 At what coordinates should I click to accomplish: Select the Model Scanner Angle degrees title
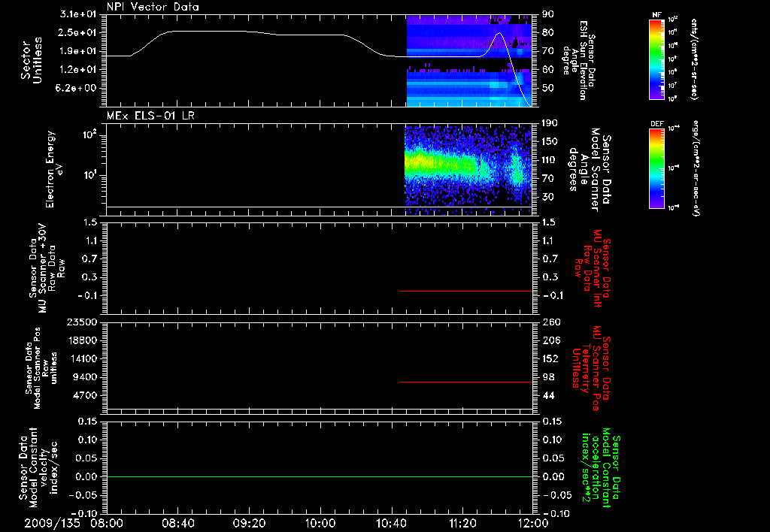590,169
